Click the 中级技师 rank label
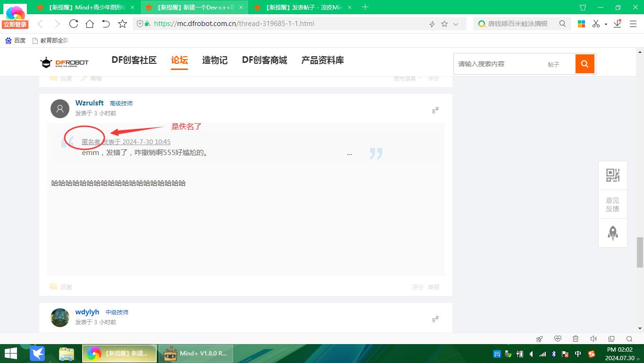The width and height of the screenshot is (644, 363). 117,312
